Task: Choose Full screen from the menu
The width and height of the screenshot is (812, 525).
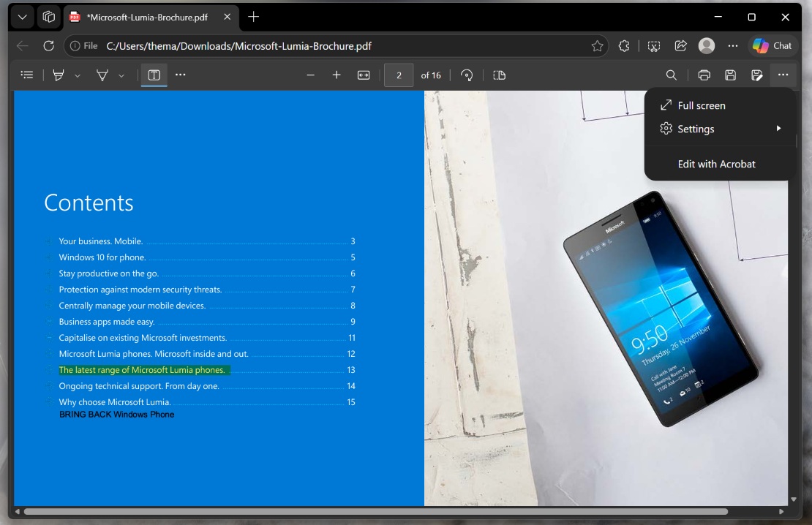Action: pos(720,105)
